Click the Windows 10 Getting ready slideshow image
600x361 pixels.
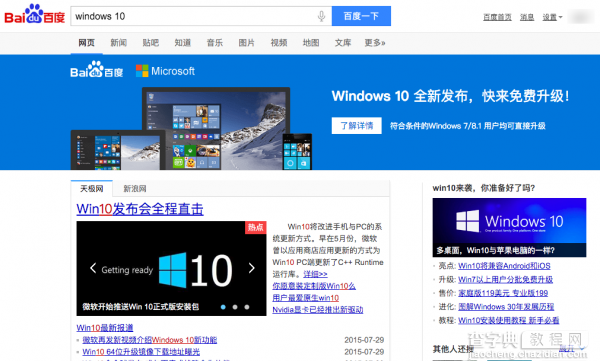click(x=171, y=268)
